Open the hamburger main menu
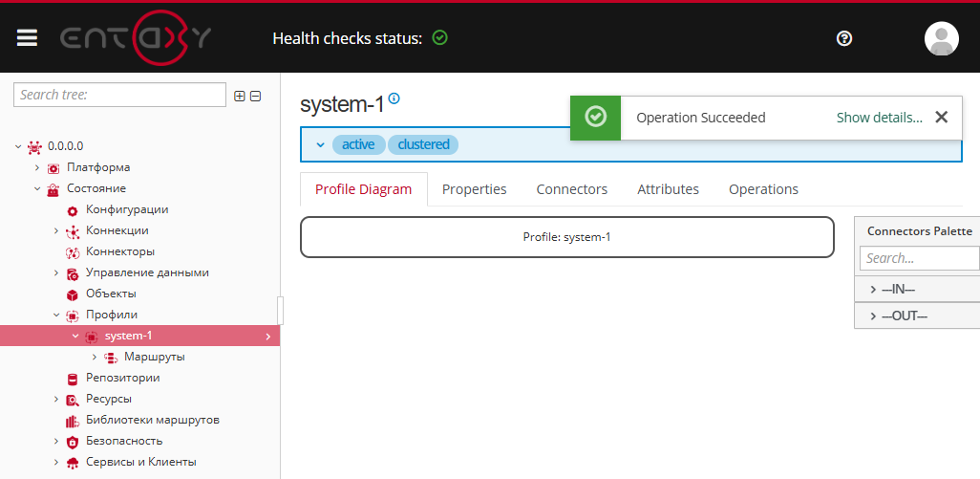The height and width of the screenshot is (479, 980). click(x=27, y=37)
